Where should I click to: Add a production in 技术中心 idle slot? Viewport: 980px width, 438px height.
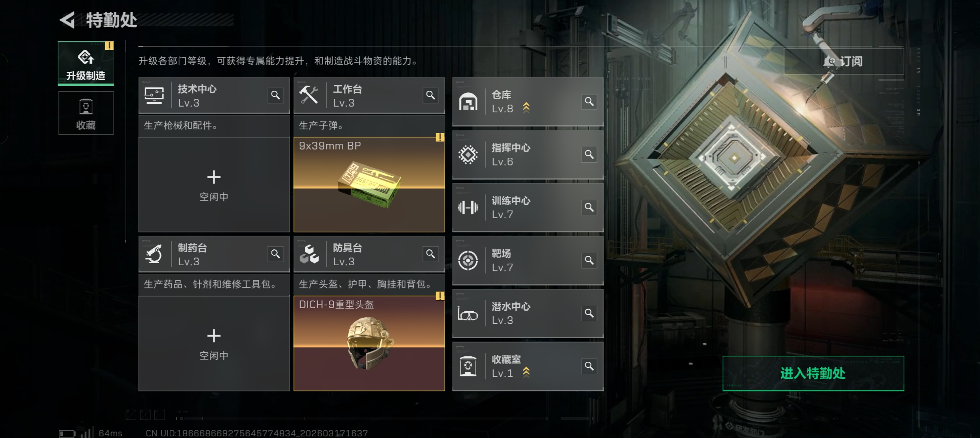coord(214,185)
